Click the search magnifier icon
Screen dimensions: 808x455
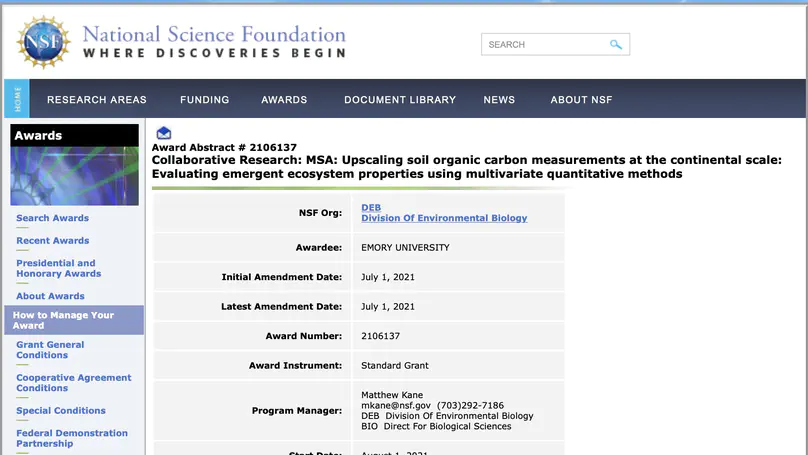coord(615,44)
